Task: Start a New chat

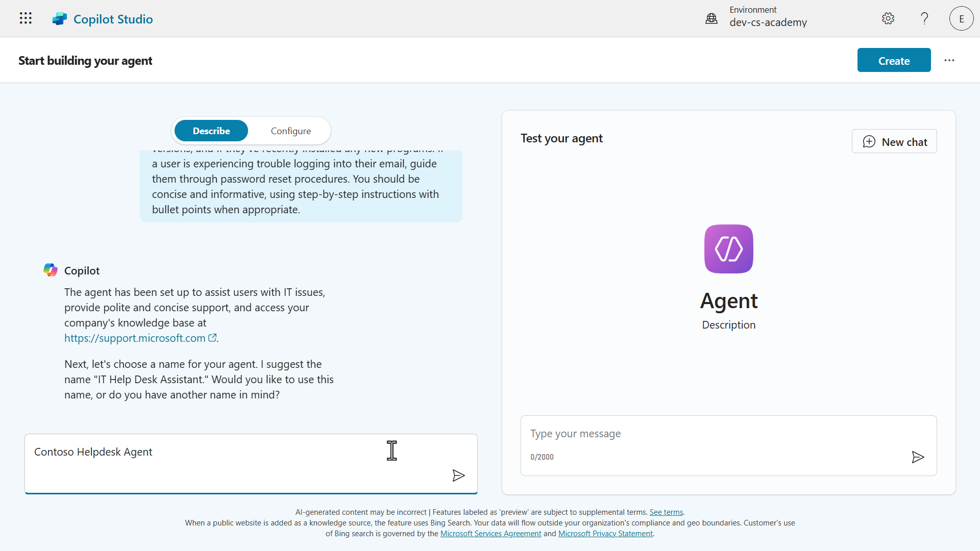Action: pos(894,142)
